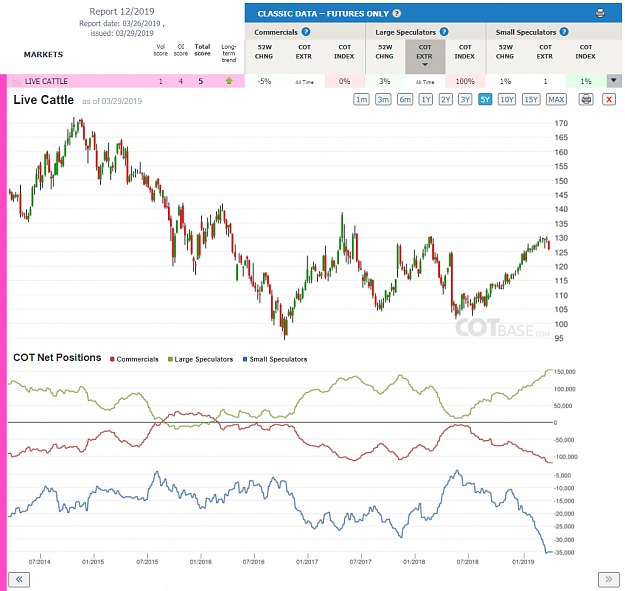The width and height of the screenshot is (625, 591).
Task: Print the Live Cattle chart
Action: pos(586,99)
